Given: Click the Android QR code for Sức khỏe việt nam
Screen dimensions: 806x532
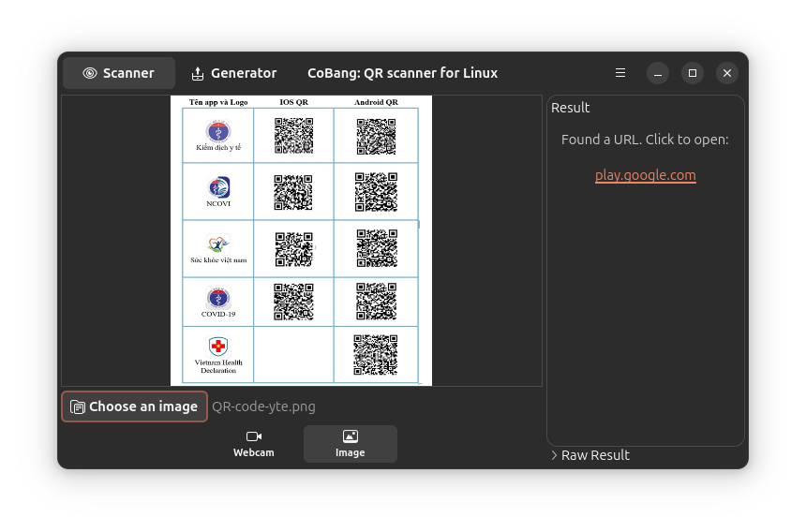Looking at the screenshot, I should 377,248.
